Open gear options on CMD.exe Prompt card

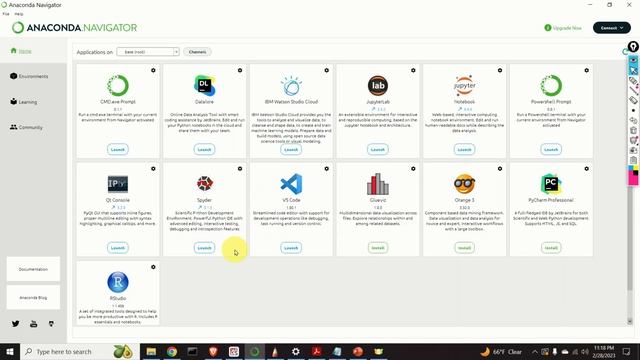(153, 70)
